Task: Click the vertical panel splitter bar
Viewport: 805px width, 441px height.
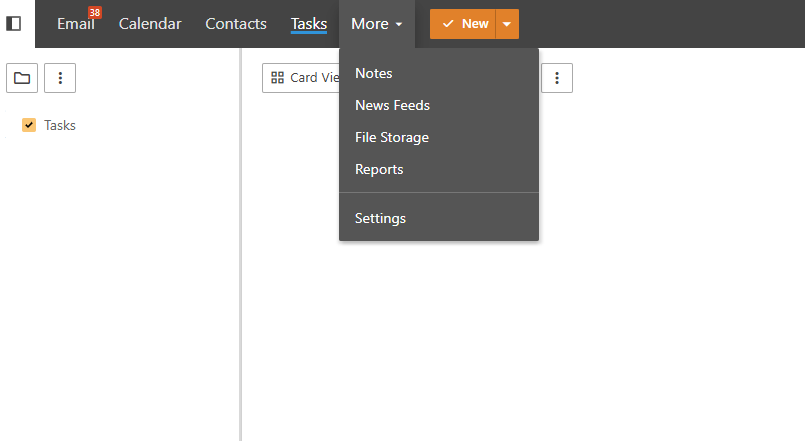Action: tap(241, 250)
